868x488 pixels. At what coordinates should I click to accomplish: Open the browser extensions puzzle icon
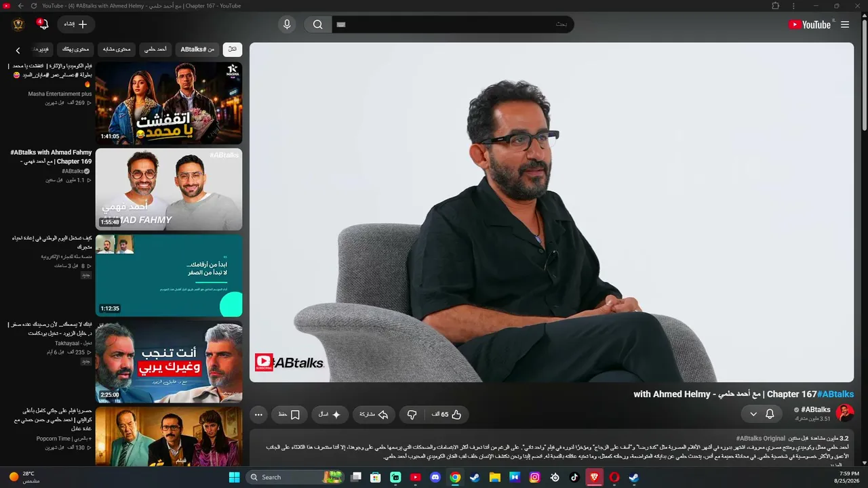[776, 6]
